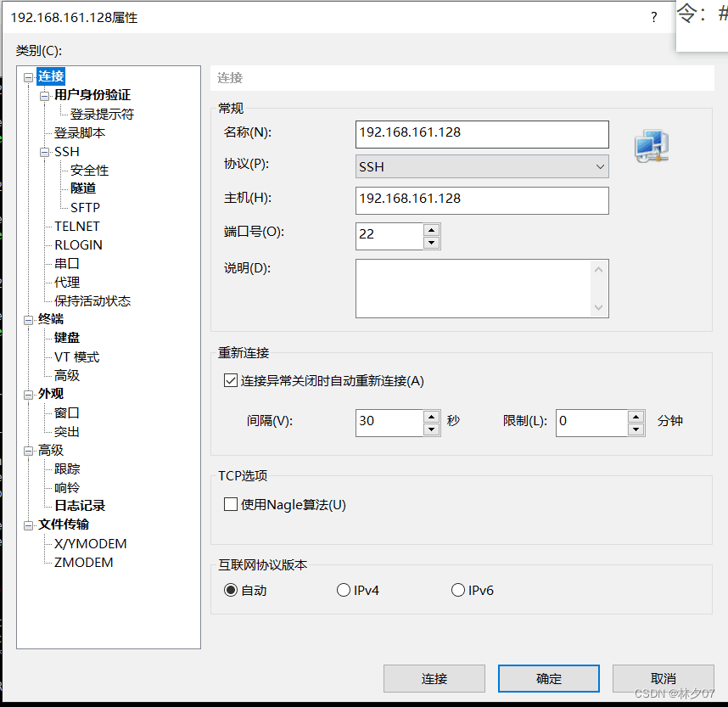The height and width of the screenshot is (707, 728).
Task: Collapse the SSH tree node
Action: coord(45,153)
